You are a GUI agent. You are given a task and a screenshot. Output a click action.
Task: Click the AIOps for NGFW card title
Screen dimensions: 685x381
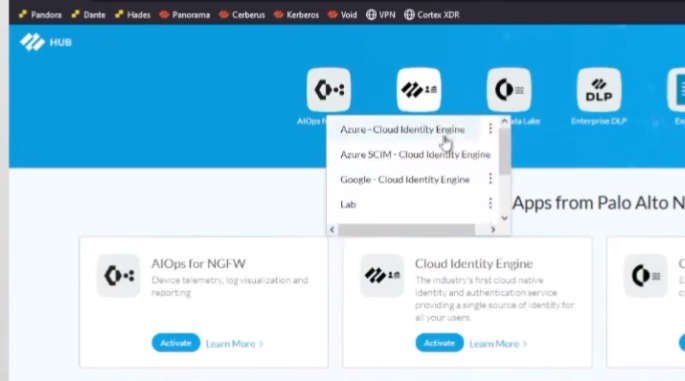(x=198, y=263)
